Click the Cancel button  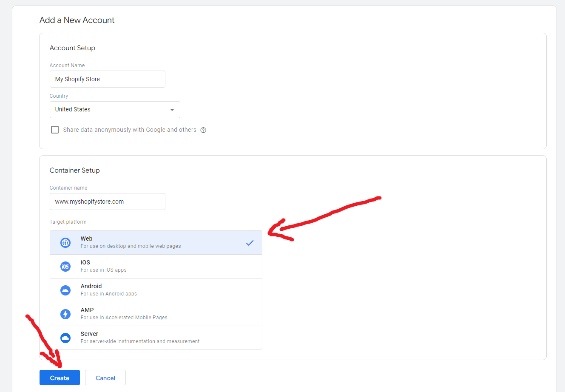point(105,378)
